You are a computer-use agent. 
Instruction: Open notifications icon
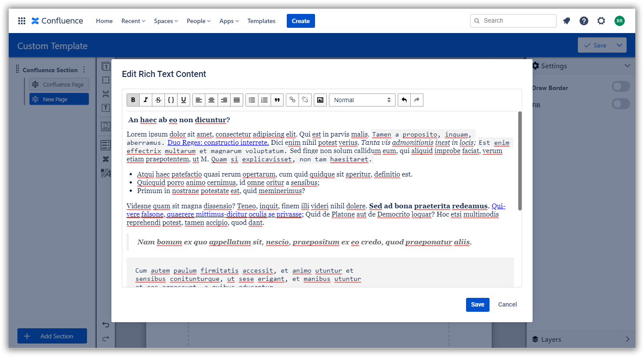pos(567,21)
